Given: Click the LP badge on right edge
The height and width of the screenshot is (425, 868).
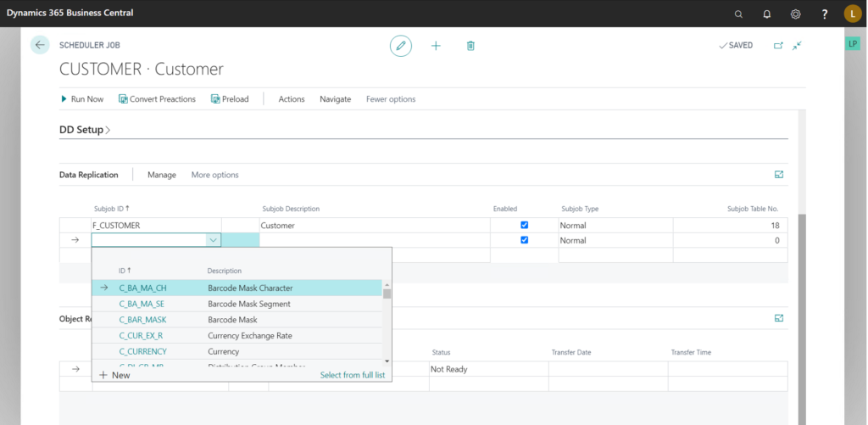Looking at the screenshot, I should [x=853, y=44].
